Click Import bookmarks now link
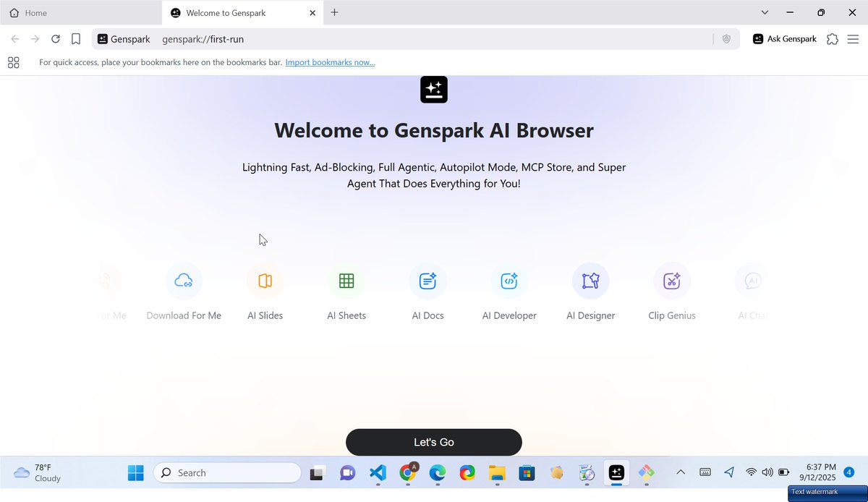The height and width of the screenshot is (502, 868). (330, 62)
